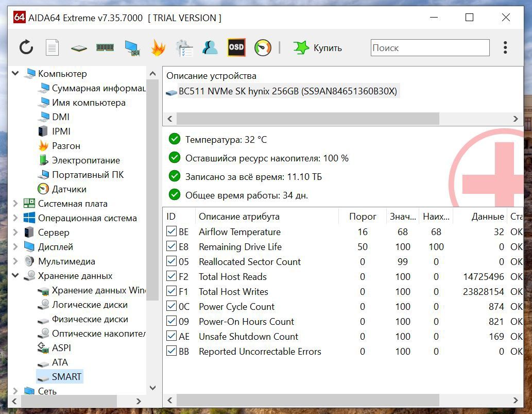Expand the Системная плата node
The image size is (532, 414).
click(x=15, y=204)
